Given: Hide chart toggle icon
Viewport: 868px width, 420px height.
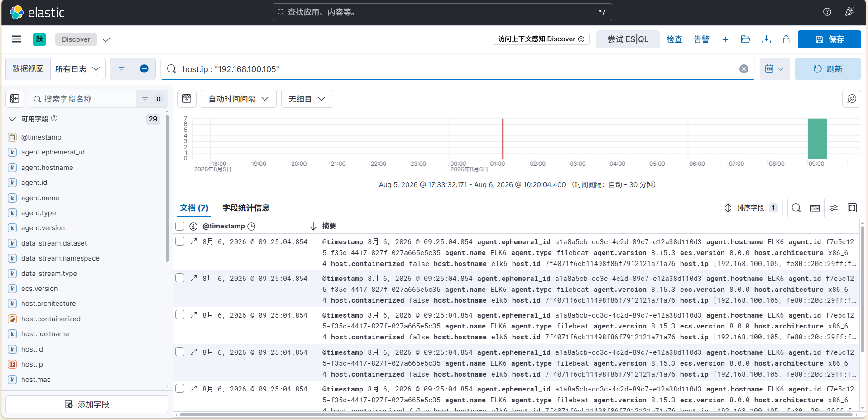Looking at the screenshot, I should (x=187, y=99).
